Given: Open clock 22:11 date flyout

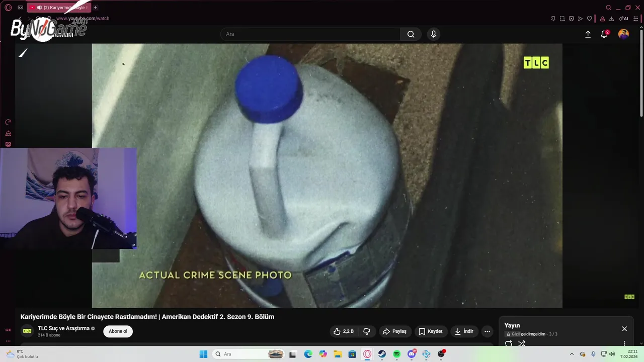Looking at the screenshot, I should click(629, 354).
